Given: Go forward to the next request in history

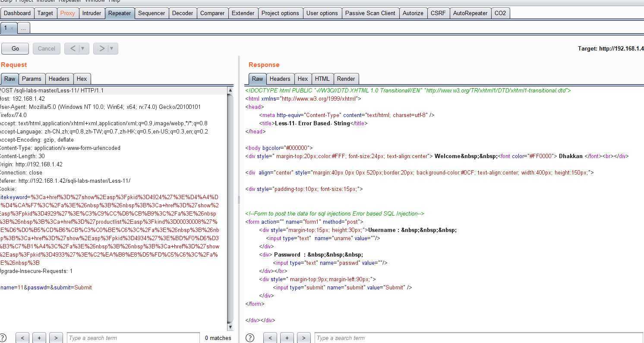Looking at the screenshot, I should 101,48.
